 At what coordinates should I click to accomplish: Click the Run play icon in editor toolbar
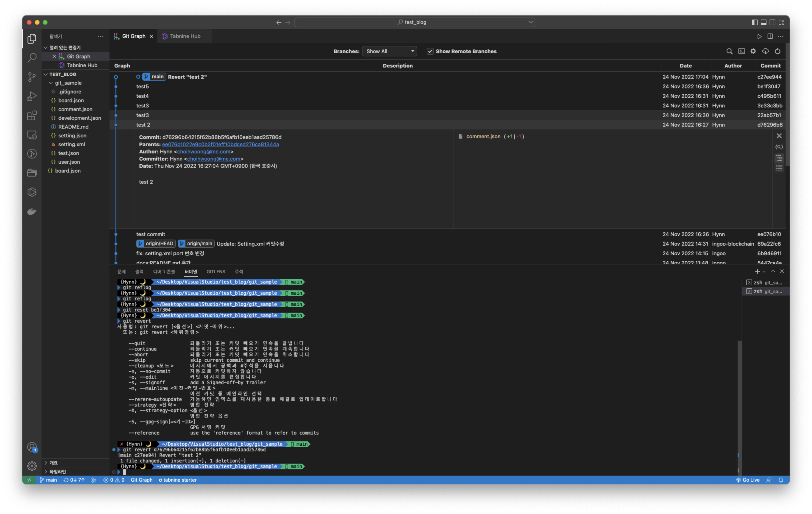coord(759,36)
